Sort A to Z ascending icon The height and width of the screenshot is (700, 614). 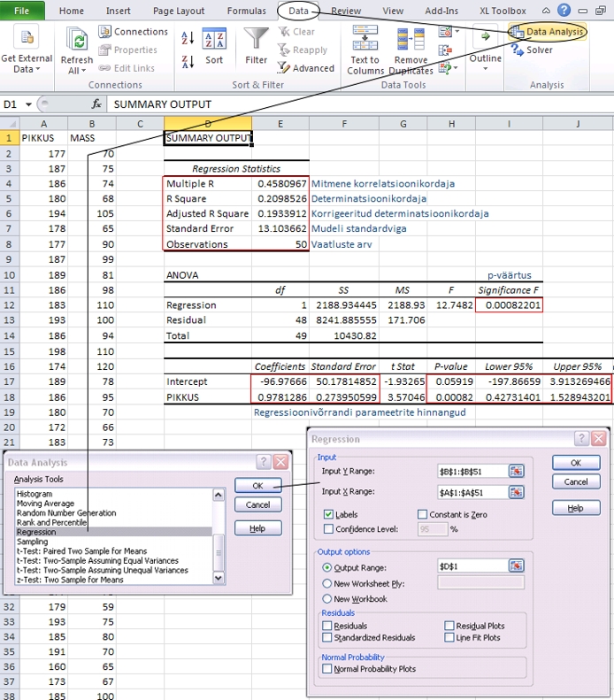(188, 38)
